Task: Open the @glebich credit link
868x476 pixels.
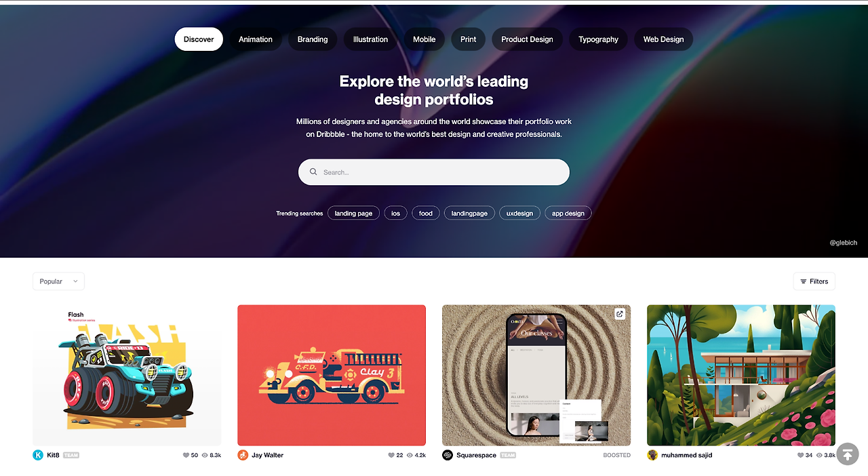Action: coord(843,243)
